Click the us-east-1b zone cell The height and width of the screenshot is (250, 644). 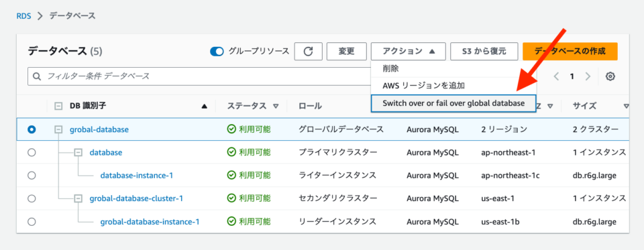click(500, 222)
